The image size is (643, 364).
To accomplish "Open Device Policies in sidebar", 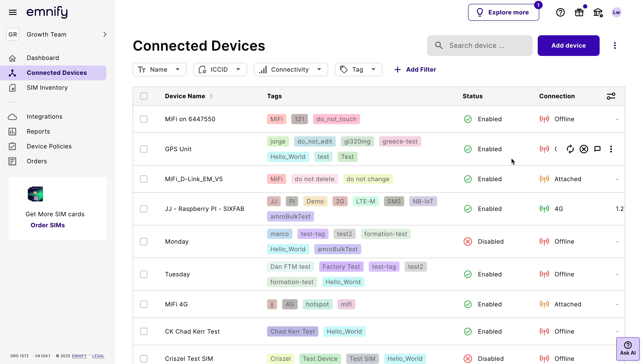I will coord(49,146).
